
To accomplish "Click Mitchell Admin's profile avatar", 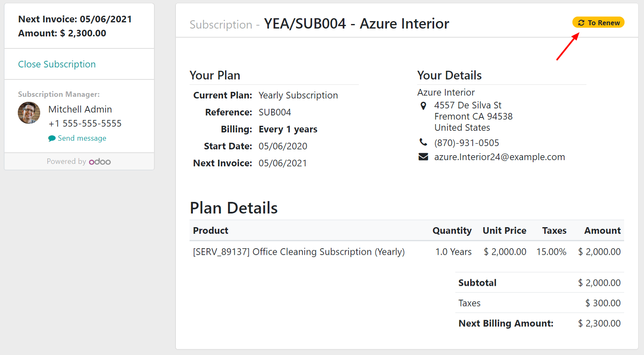I will point(29,113).
